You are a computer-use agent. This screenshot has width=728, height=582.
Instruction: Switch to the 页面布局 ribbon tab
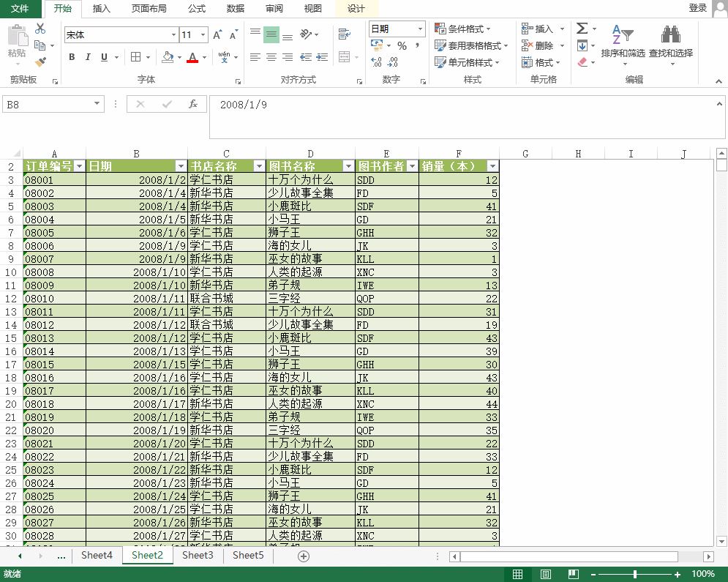click(x=149, y=8)
